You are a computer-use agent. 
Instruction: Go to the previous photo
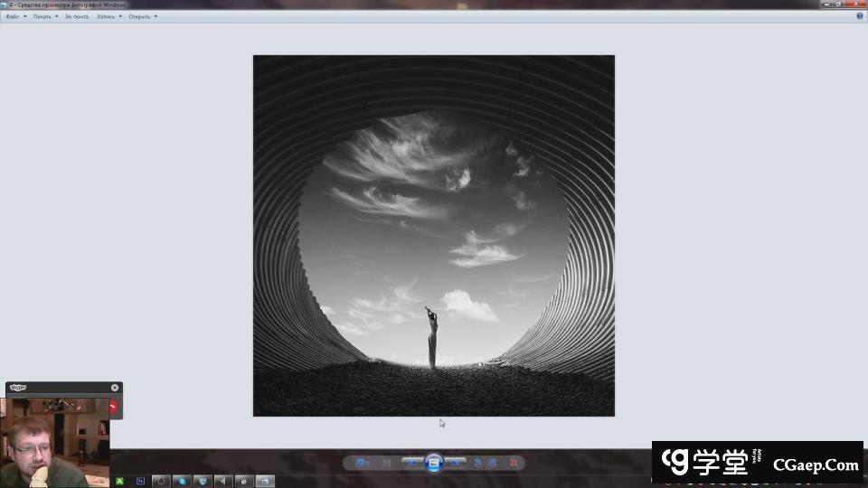tap(412, 463)
